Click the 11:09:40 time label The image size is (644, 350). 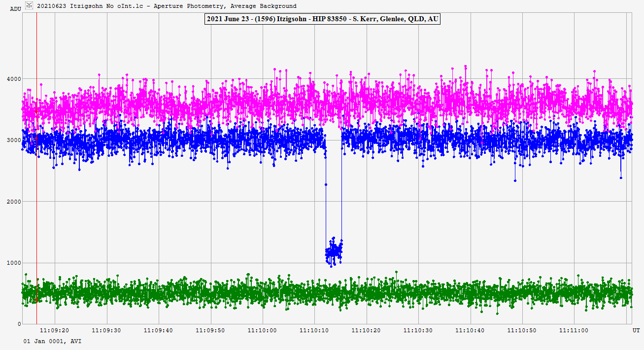point(158,331)
